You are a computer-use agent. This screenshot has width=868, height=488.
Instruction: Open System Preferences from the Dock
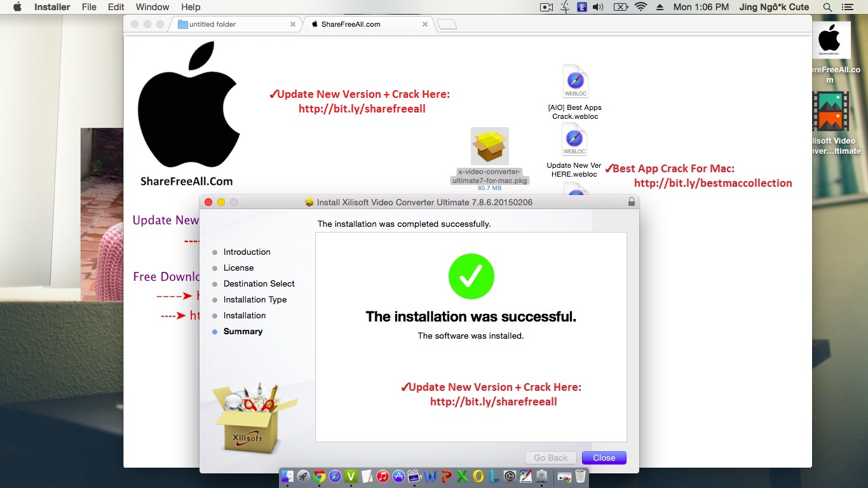tap(509, 476)
